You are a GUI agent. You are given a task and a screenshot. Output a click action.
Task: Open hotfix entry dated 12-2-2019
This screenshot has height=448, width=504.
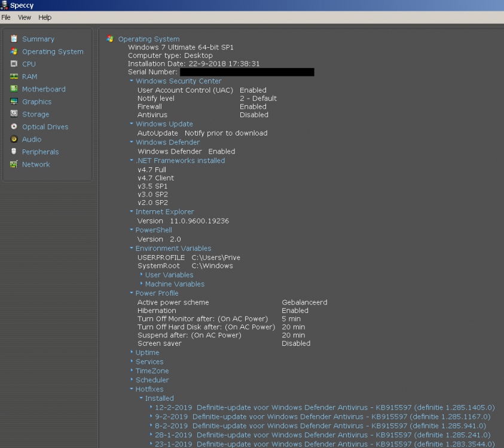[x=322, y=407]
